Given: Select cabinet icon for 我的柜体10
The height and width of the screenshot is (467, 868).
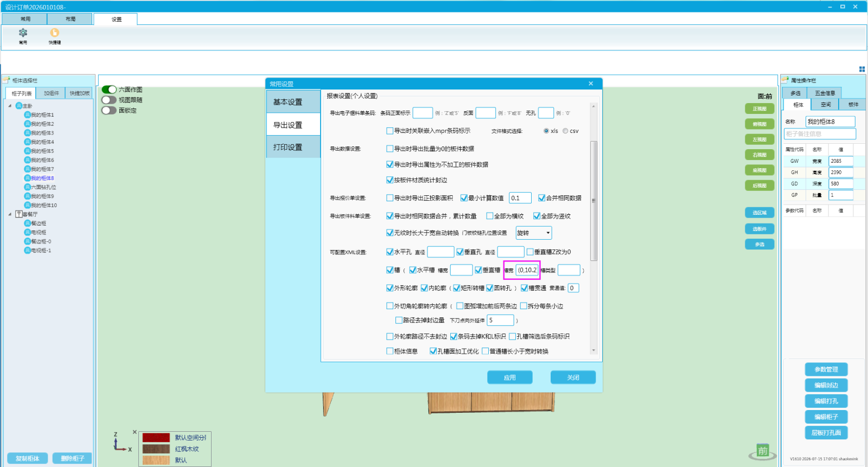Looking at the screenshot, I should pyautogui.click(x=27, y=205).
